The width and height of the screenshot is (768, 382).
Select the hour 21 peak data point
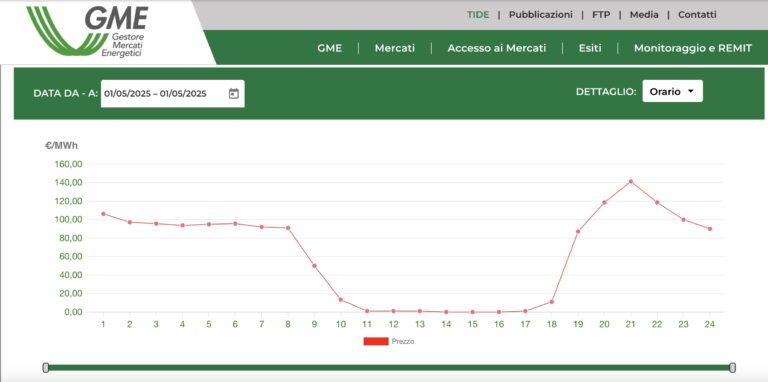pyautogui.click(x=630, y=182)
